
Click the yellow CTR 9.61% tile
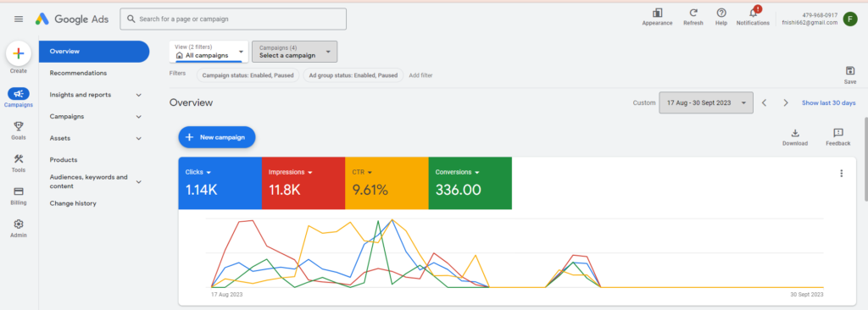tap(387, 183)
